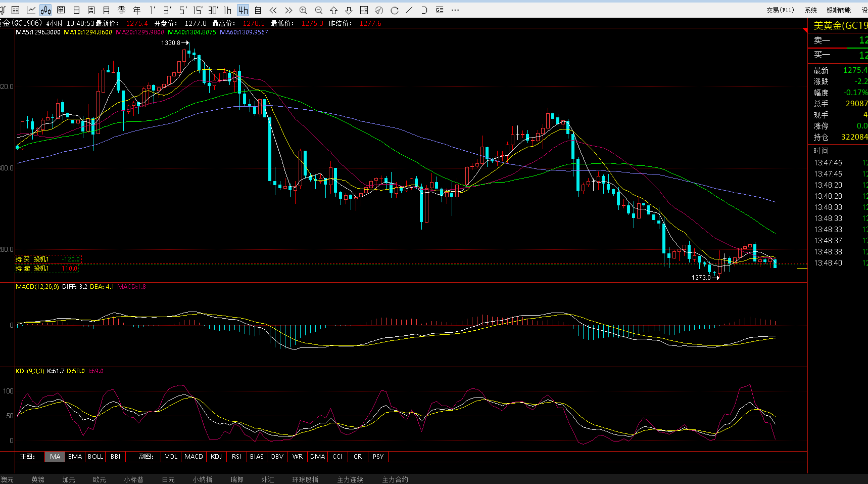
Task: Open the three-dots more options menu
Action: click(x=455, y=10)
